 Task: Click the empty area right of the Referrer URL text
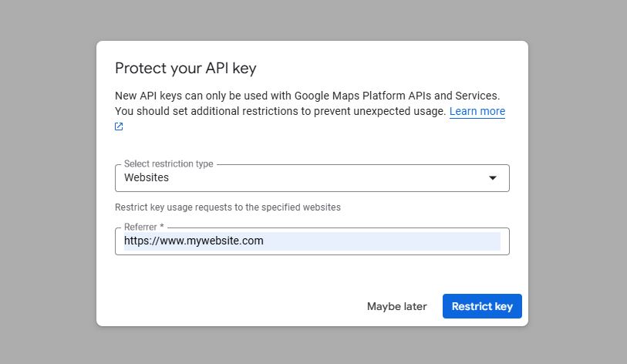click(386, 241)
